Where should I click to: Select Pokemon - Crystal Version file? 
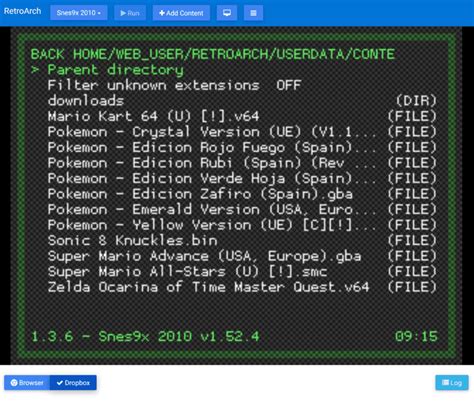point(242,132)
